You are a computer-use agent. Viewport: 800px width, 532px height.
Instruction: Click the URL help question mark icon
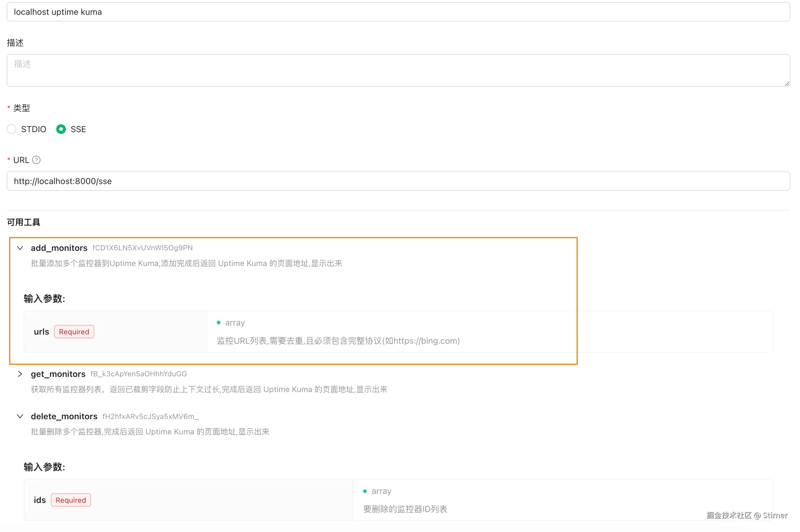point(36,160)
